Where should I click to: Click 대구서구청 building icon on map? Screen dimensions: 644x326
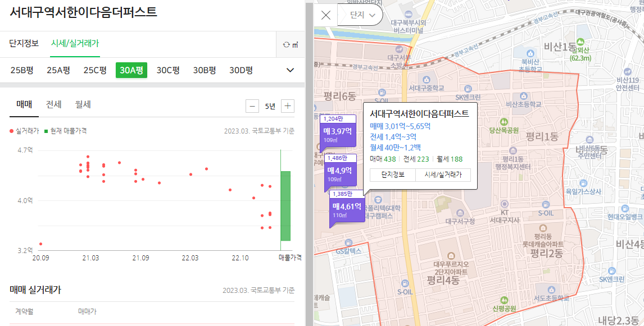[x=460, y=213]
